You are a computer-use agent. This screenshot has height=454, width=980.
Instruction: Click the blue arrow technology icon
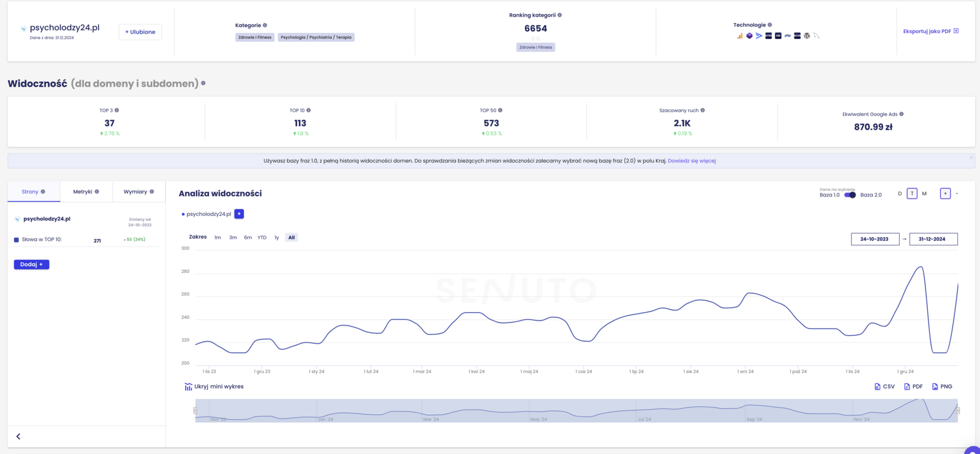(759, 36)
